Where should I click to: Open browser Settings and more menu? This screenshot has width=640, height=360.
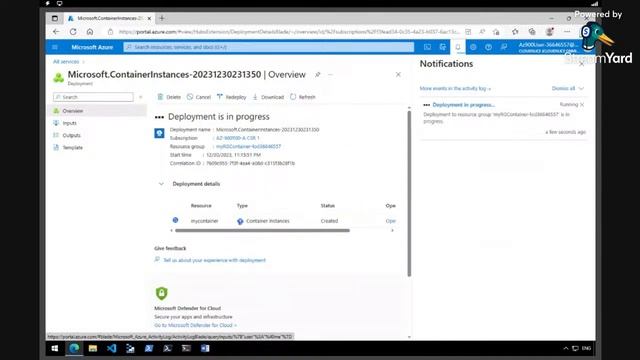pos(567,32)
